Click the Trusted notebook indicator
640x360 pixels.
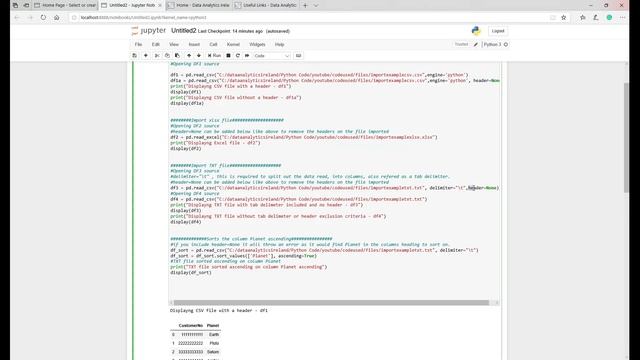click(x=461, y=44)
